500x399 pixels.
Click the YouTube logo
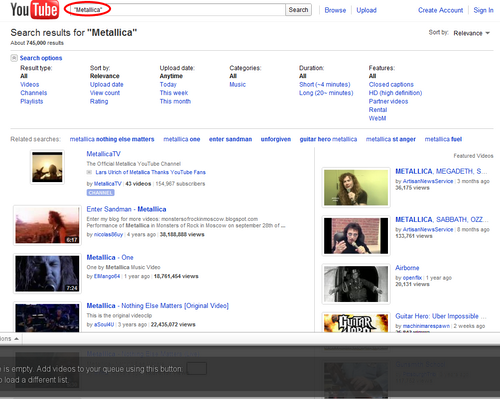35,10
